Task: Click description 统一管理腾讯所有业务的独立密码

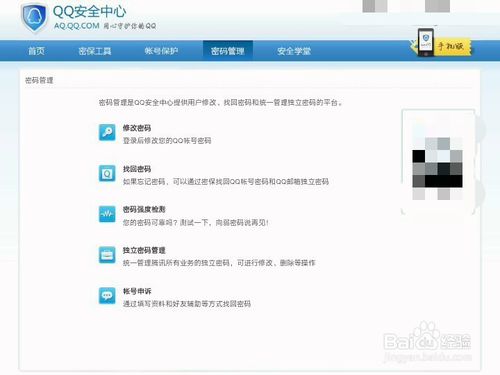Action: coord(219,263)
